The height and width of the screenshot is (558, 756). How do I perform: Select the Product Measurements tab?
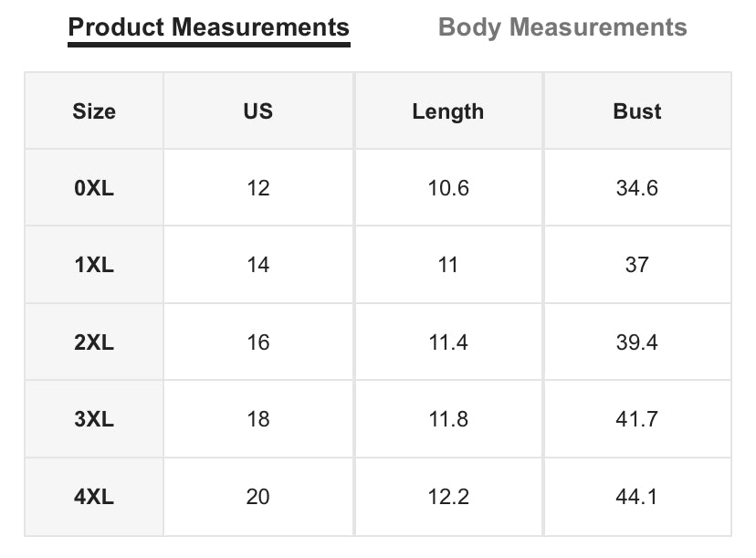point(209,27)
